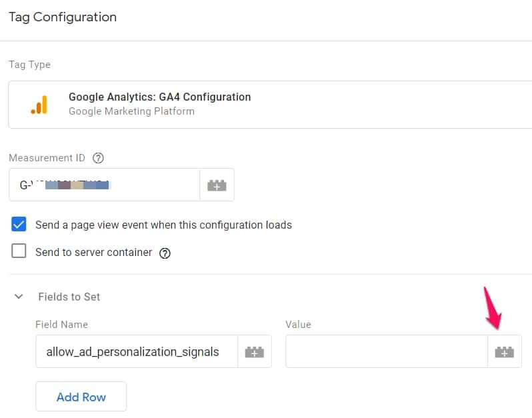
Task: Focus the allow_ad_personalization_signals field name input
Action: (x=136, y=352)
